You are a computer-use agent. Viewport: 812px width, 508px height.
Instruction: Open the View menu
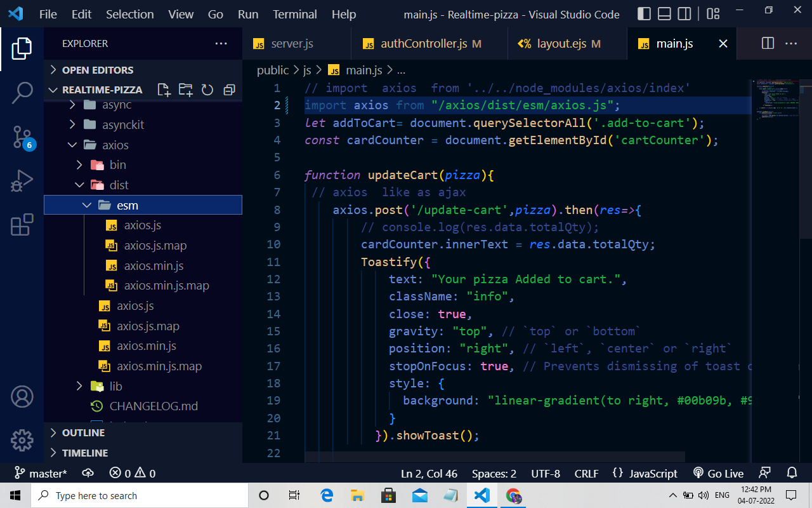[x=181, y=14]
